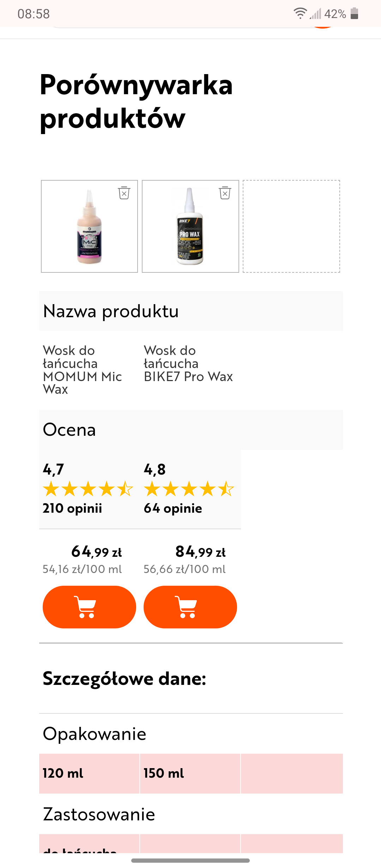Tap the 64,99 zł price

[96, 552]
